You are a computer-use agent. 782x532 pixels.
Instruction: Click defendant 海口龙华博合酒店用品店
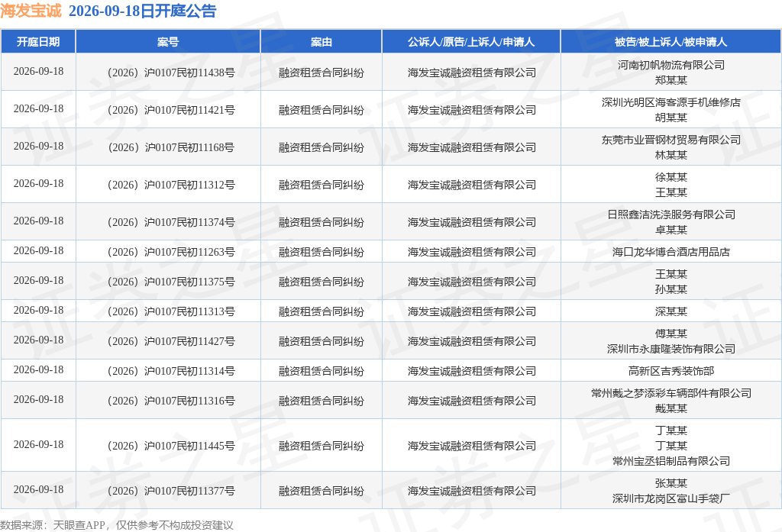(671, 252)
